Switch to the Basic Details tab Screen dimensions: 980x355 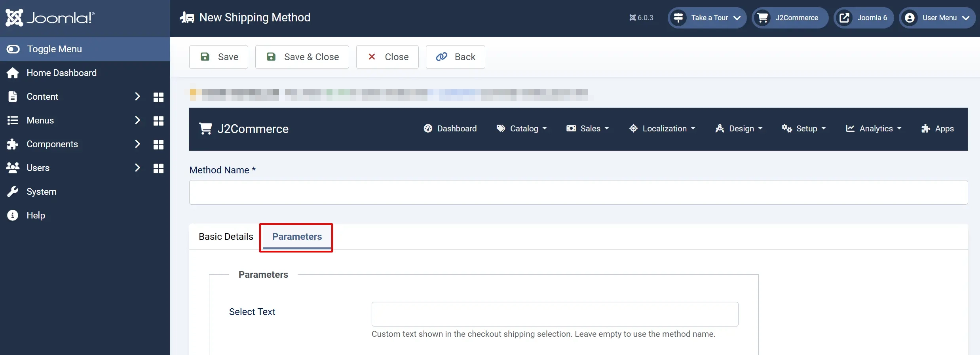226,237
